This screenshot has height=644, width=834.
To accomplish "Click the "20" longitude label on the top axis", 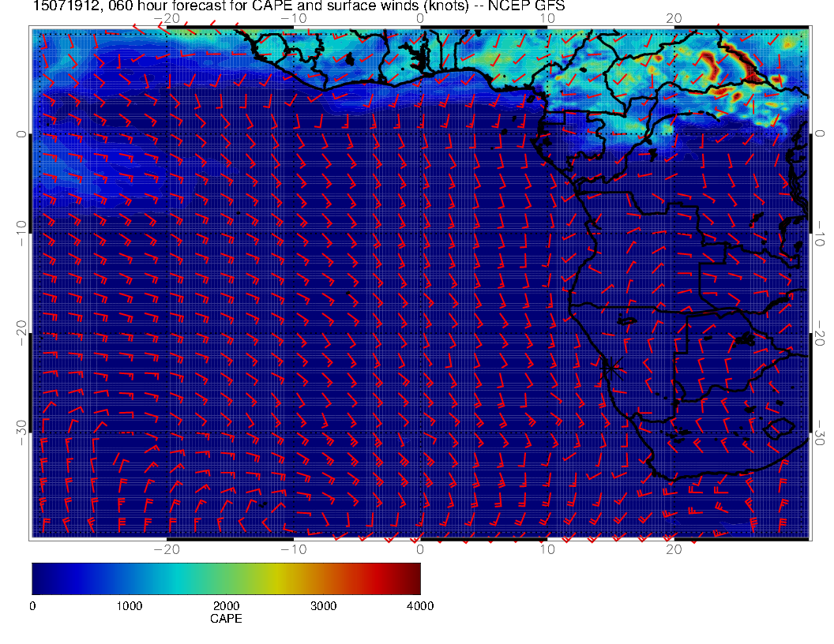I will (674, 17).
